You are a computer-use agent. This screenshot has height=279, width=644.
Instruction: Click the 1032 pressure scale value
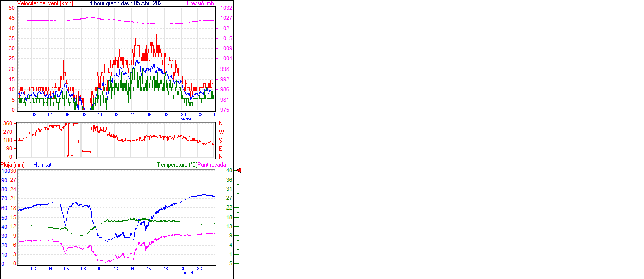pyautogui.click(x=226, y=8)
